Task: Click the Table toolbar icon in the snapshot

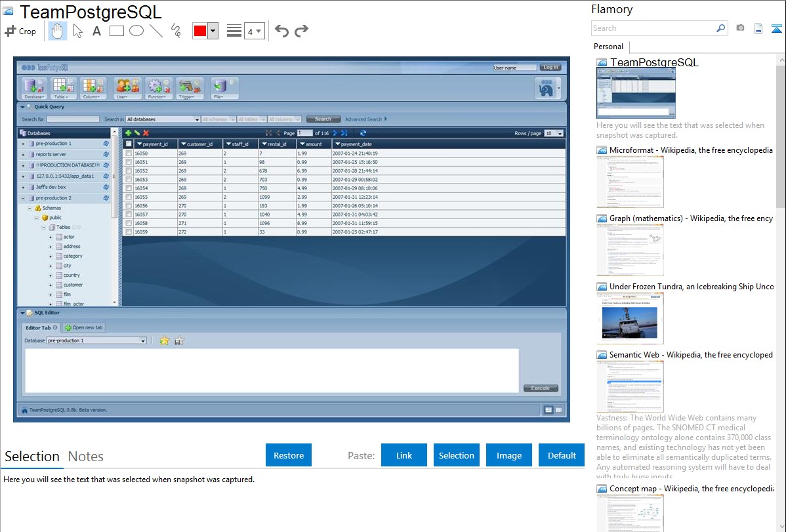Action: tap(63, 89)
